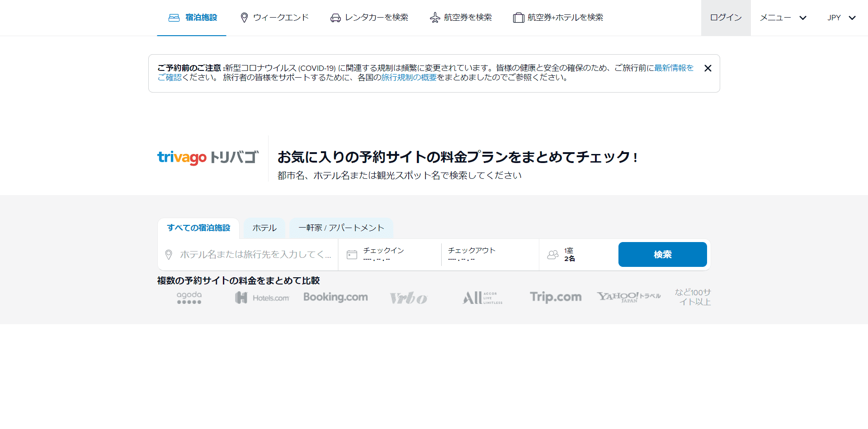The image size is (868, 429).
Task: Click the bed icon in the 宿泊施設 tab
Action: [174, 18]
